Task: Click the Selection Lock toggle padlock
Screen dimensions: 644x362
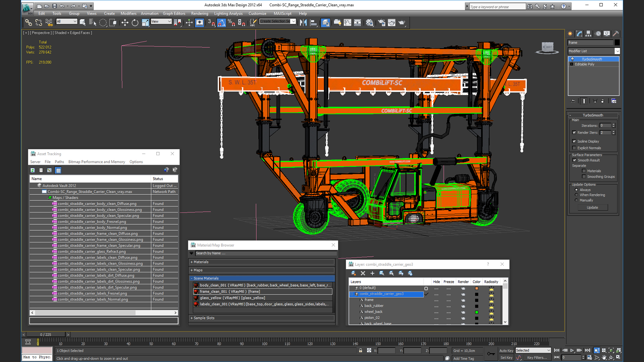Action: coord(361,350)
